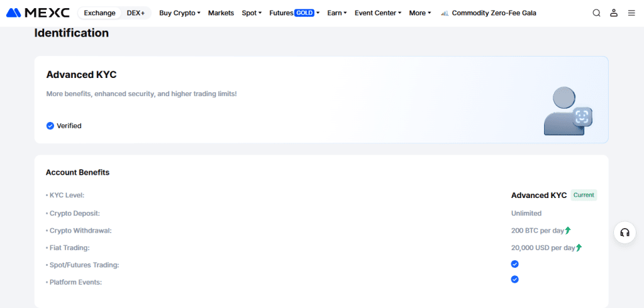Screen dimensions: 644x308
Task: Open the user profile icon
Action: coord(614,13)
